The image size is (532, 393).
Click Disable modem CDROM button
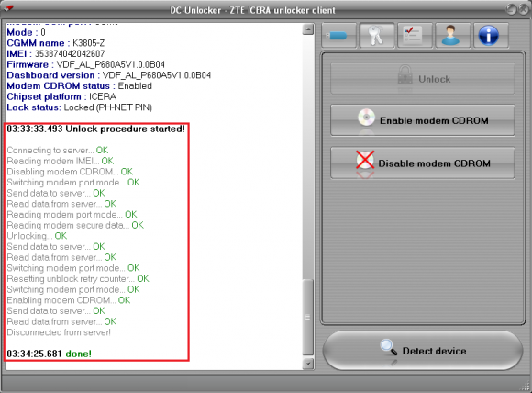pyautogui.click(x=423, y=163)
